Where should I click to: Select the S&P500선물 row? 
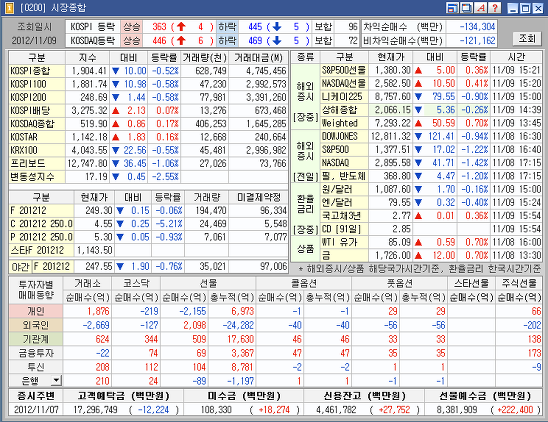tap(431, 70)
